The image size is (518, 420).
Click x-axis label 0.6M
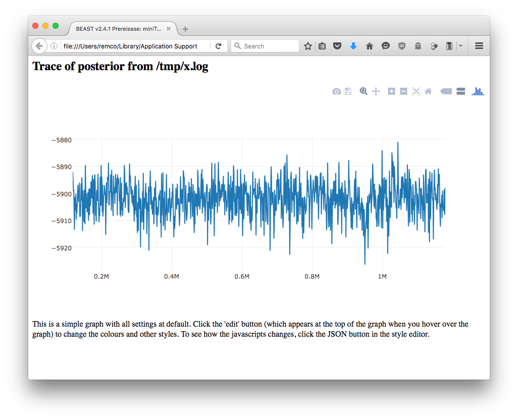(242, 276)
